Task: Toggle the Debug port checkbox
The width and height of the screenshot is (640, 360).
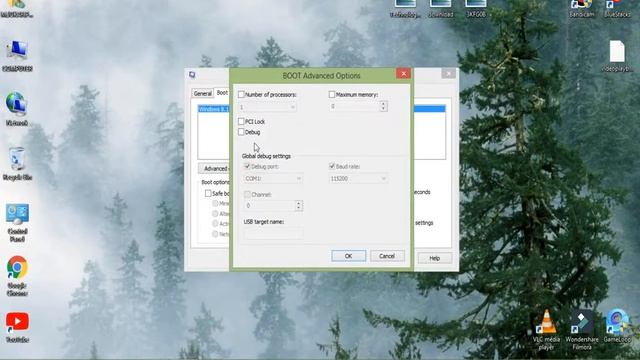Action: point(247,167)
